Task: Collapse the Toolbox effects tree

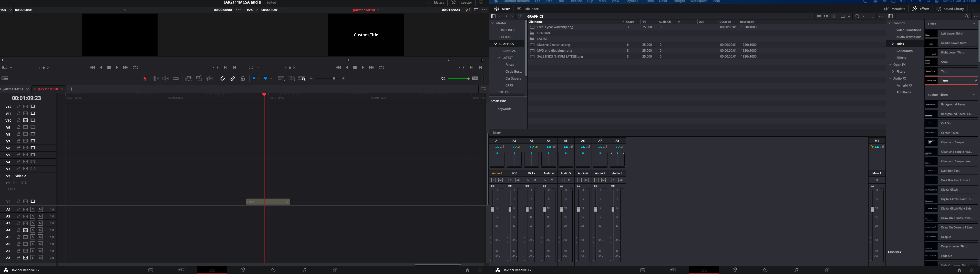Action: click(890, 23)
